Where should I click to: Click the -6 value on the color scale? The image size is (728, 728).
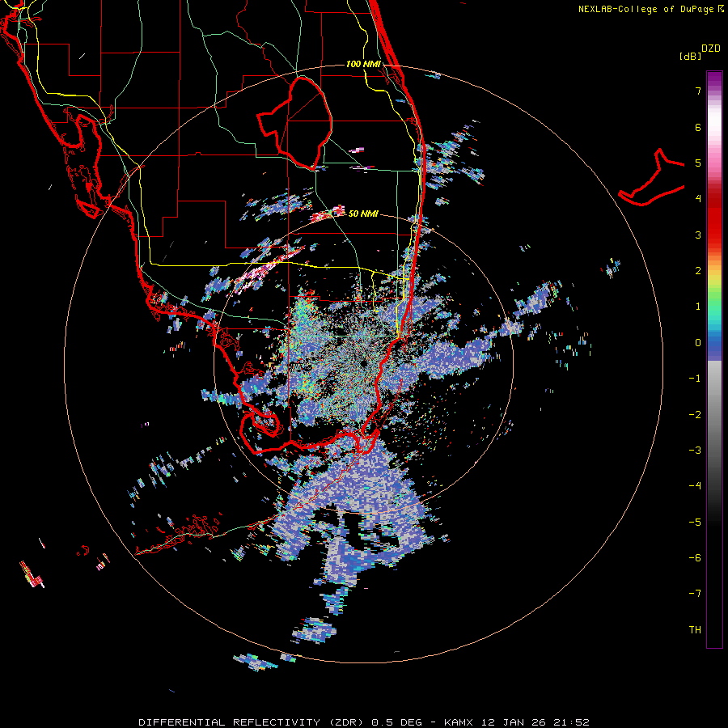pyautogui.click(x=695, y=558)
